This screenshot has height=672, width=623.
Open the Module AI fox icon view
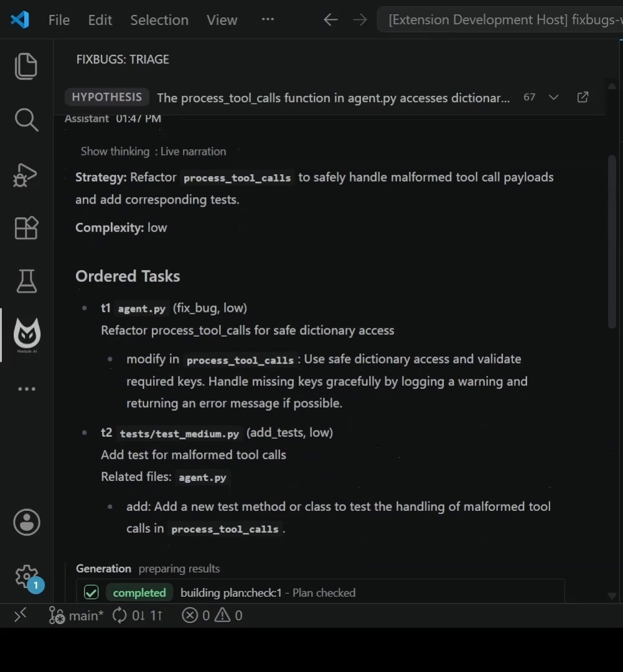click(x=27, y=334)
